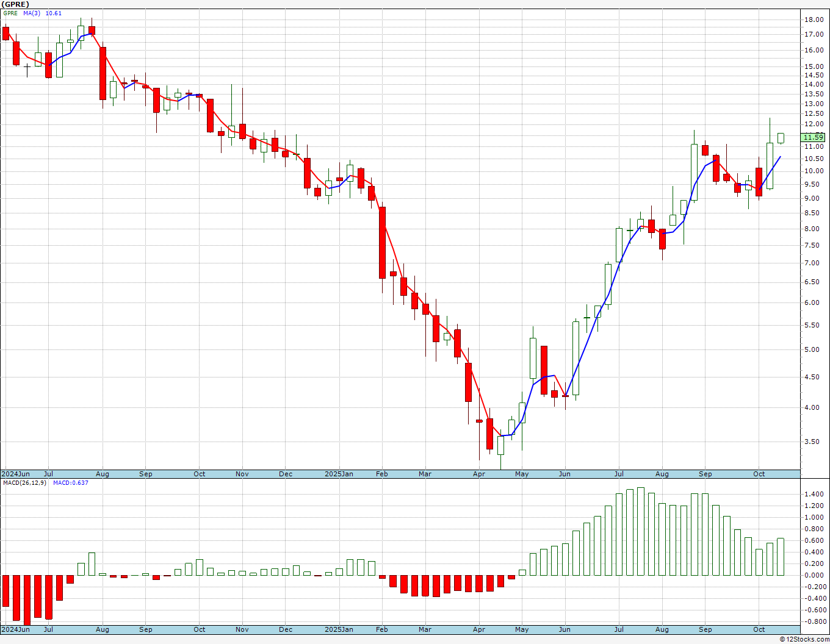Select the 13.00 price axis label

tap(814, 103)
